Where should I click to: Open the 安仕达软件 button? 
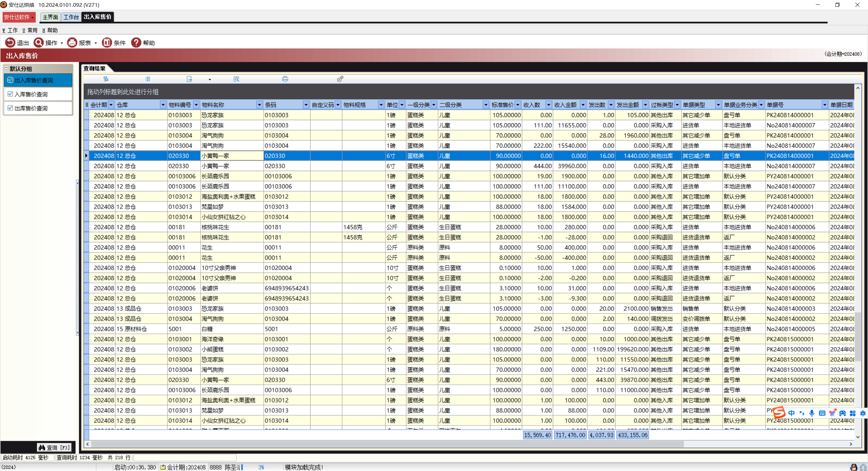point(19,17)
